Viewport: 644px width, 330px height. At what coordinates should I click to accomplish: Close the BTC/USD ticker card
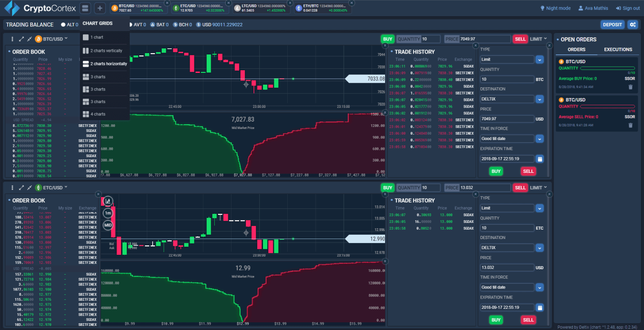pyautogui.click(x=168, y=3)
